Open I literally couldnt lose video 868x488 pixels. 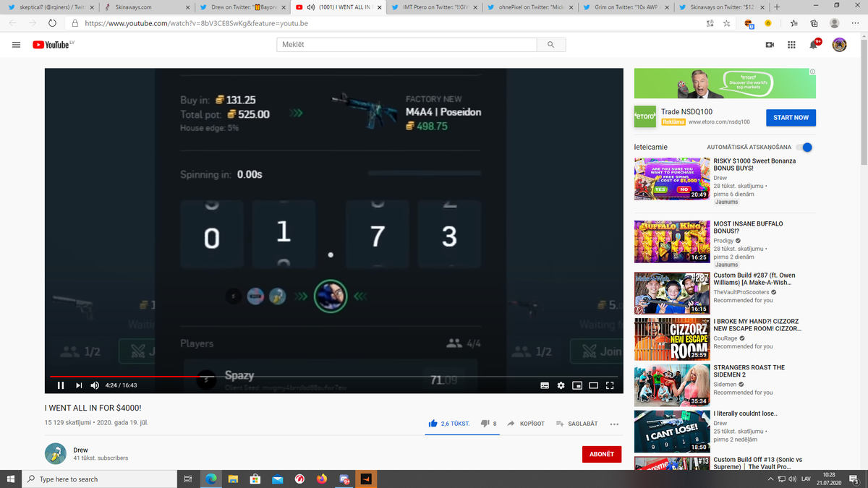click(745, 414)
